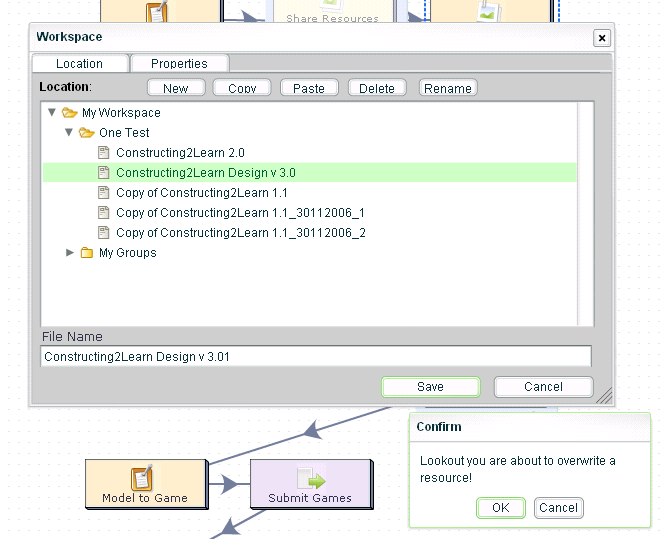Cancel the overwrite confirmation dialog
The width and height of the screenshot is (663, 539).
(x=558, y=508)
